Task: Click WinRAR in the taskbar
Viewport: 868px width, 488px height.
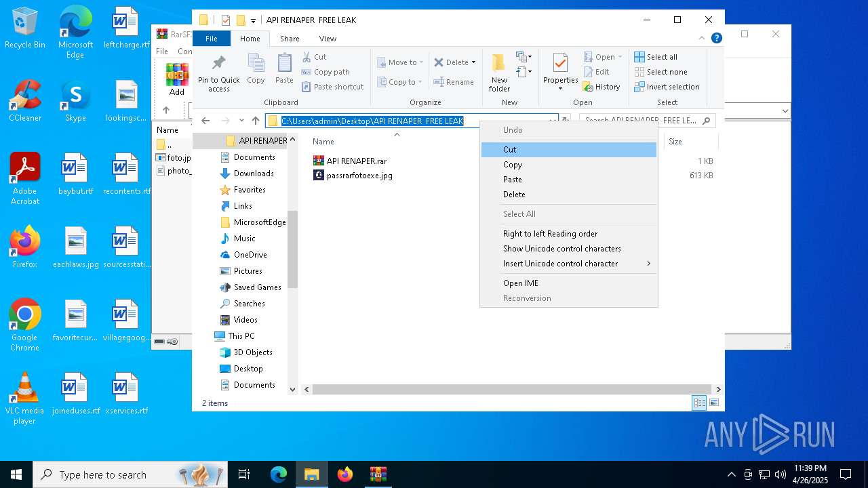Action: coord(378,474)
